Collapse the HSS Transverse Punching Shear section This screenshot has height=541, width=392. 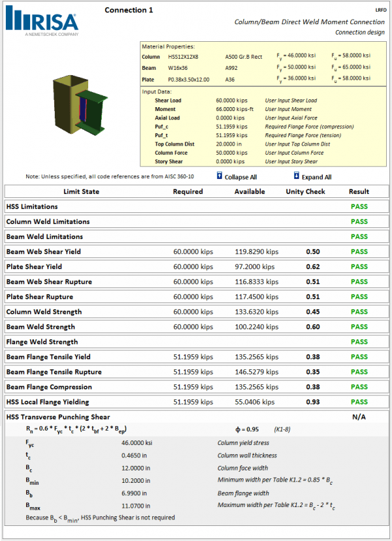58,417
